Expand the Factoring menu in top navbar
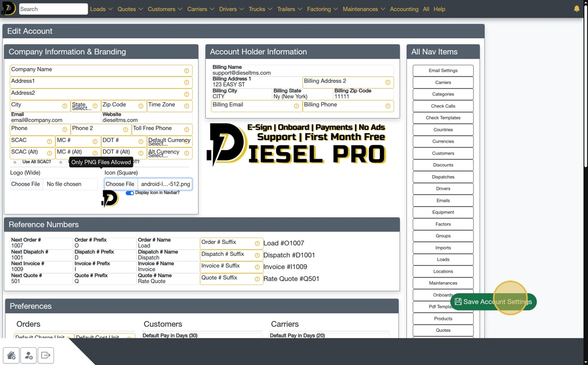This screenshot has width=588, height=365. (322, 9)
